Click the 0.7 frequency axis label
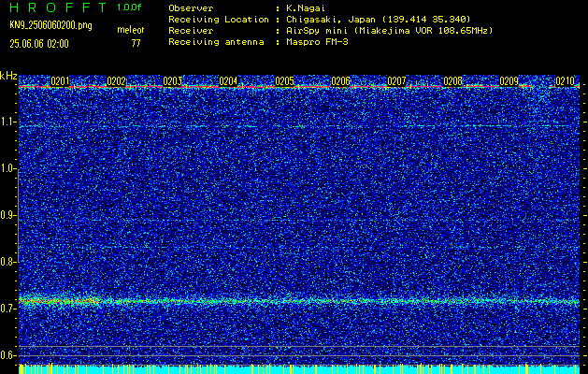This screenshot has width=588, height=374. tap(8, 309)
